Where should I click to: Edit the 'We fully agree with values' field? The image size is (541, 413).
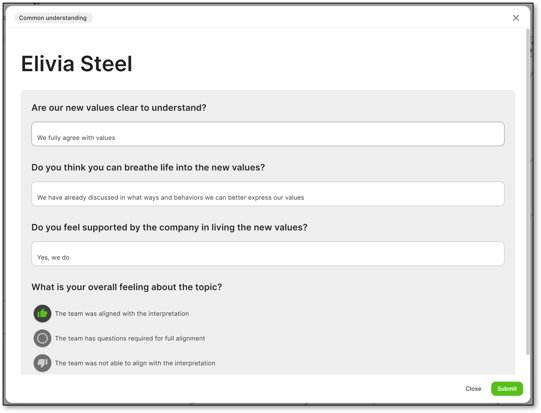[x=268, y=134]
